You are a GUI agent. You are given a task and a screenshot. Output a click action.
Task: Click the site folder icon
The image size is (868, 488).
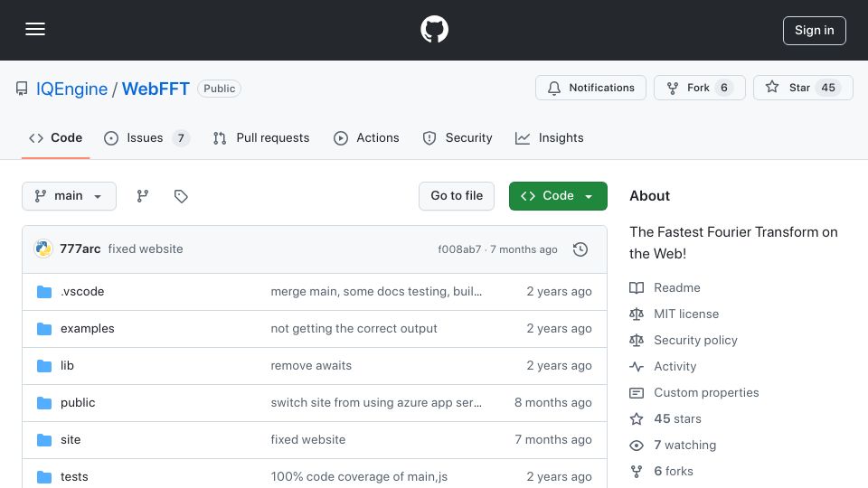coord(44,440)
